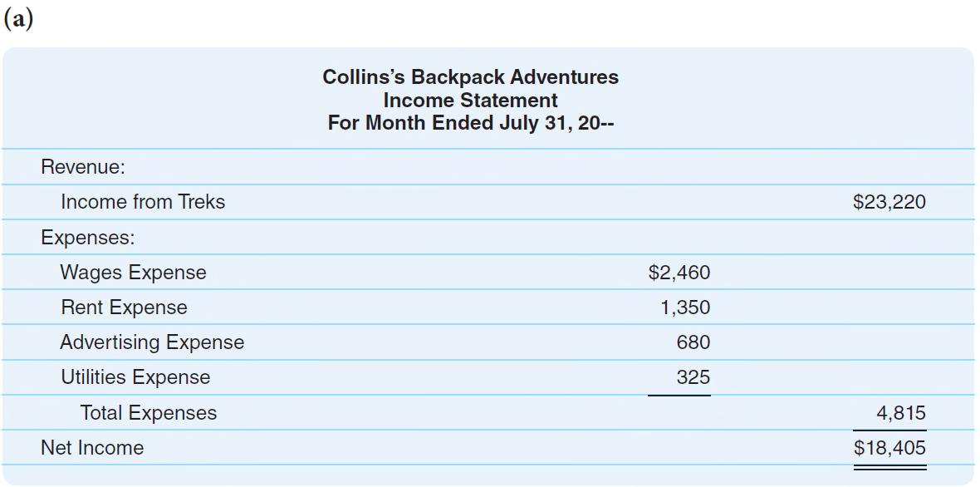Viewport: 980px width, 487px height.
Task: Click the (a) part label
Action: pos(18,19)
